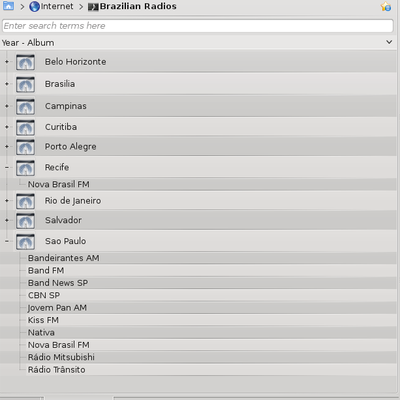Viewport: 400px width, 400px height.
Task: Click the Brasilia station icon
Action: [25, 85]
